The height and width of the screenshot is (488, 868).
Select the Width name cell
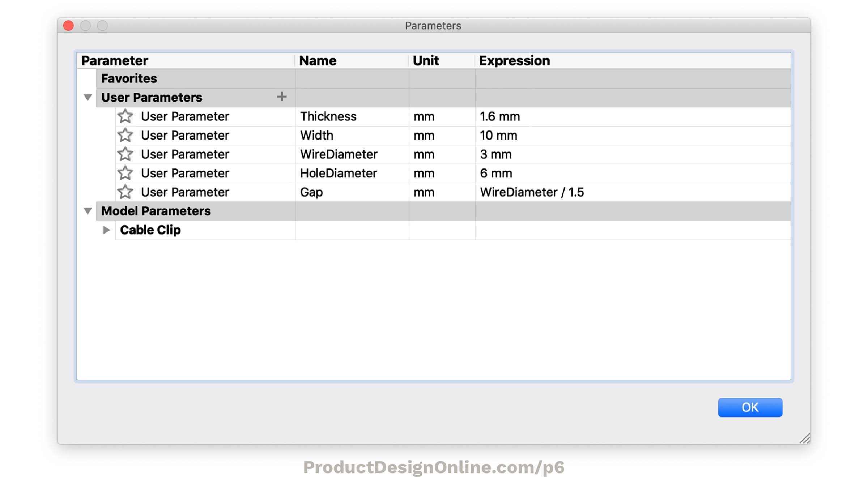tap(352, 136)
